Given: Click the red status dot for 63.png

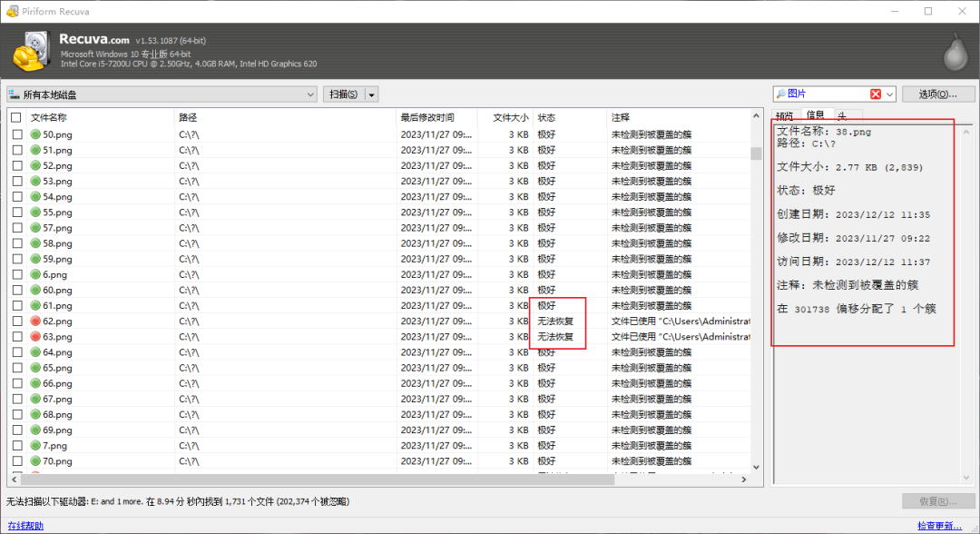Looking at the screenshot, I should point(35,336).
